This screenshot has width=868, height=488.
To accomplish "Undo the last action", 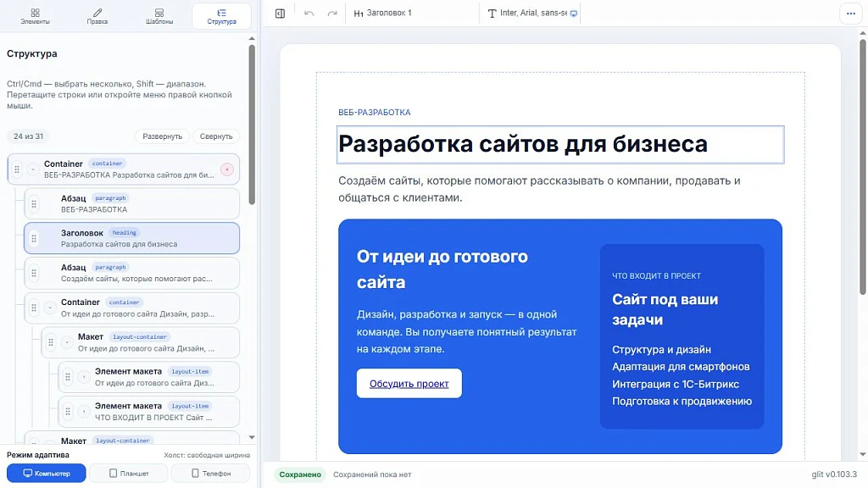I will [309, 14].
